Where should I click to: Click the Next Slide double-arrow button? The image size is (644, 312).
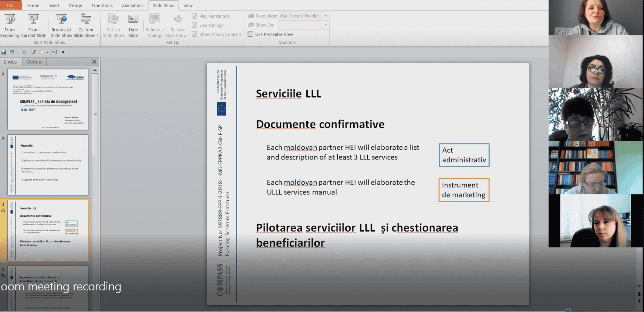coord(639,300)
